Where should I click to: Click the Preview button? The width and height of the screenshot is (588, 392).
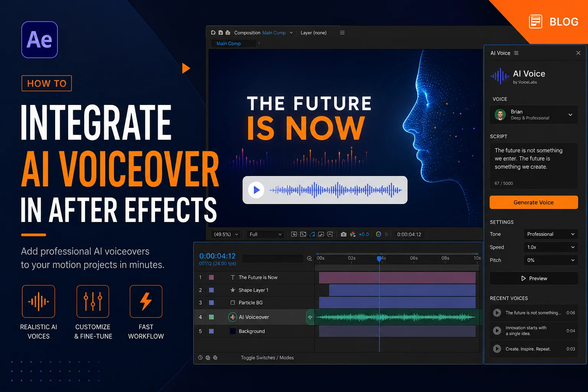(534, 278)
